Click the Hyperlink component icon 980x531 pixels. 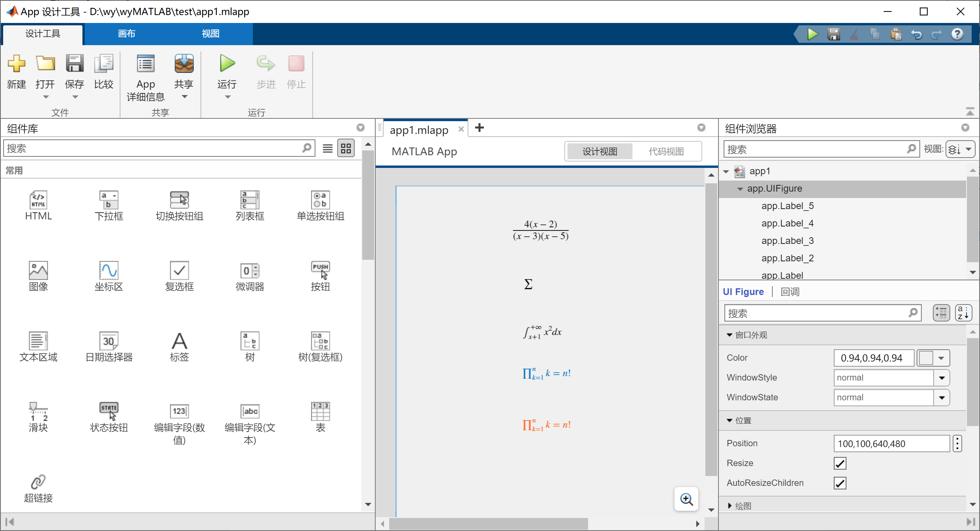pos(38,482)
